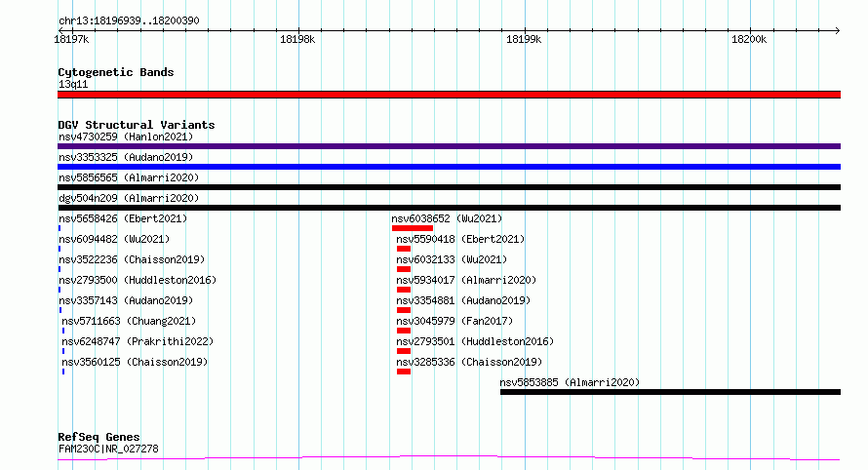Viewport: 868px width, 470px height.
Task: Click the long blue nsv3353325 variant bar
Action: click(x=449, y=167)
